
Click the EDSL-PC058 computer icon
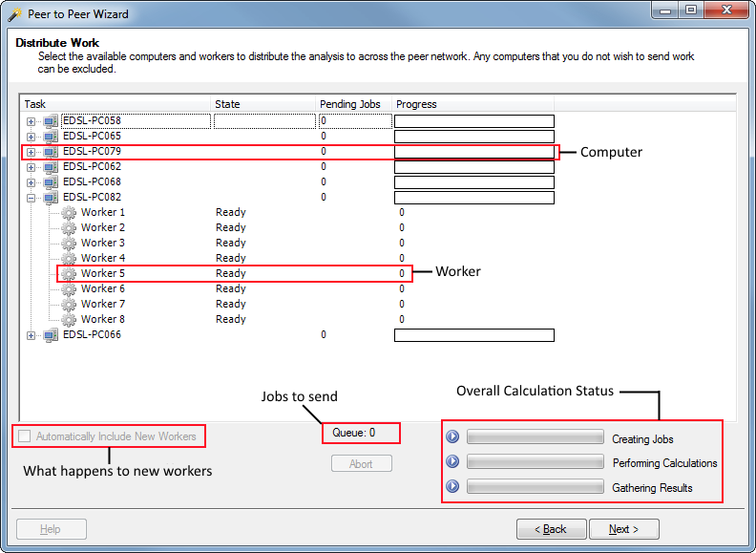point(51,121)
